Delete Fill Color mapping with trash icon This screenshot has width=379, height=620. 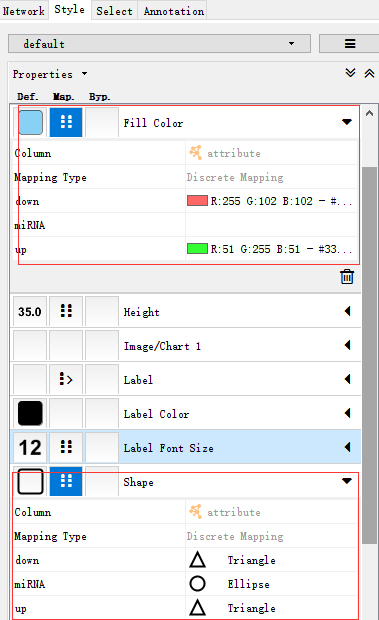click(x=347, y=277)
